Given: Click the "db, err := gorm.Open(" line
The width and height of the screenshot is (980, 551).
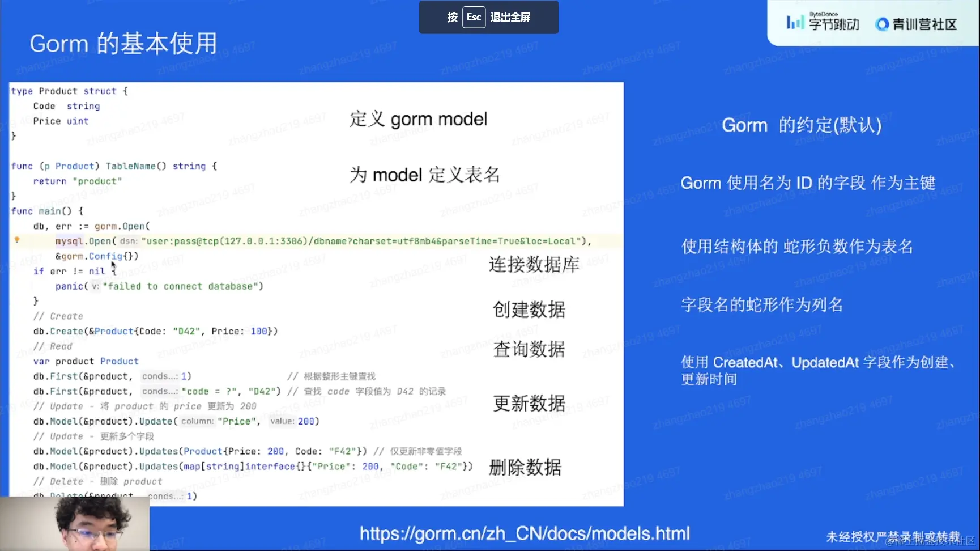Looking at the screenshot, I should (91, 226).
